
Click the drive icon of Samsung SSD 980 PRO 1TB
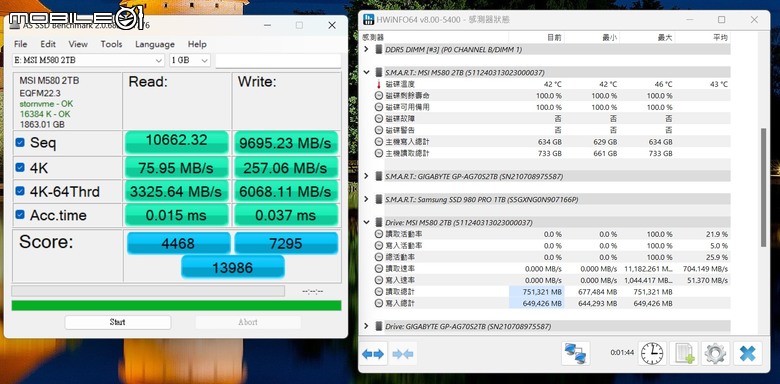pyautogui.click(x=379, y=199)
